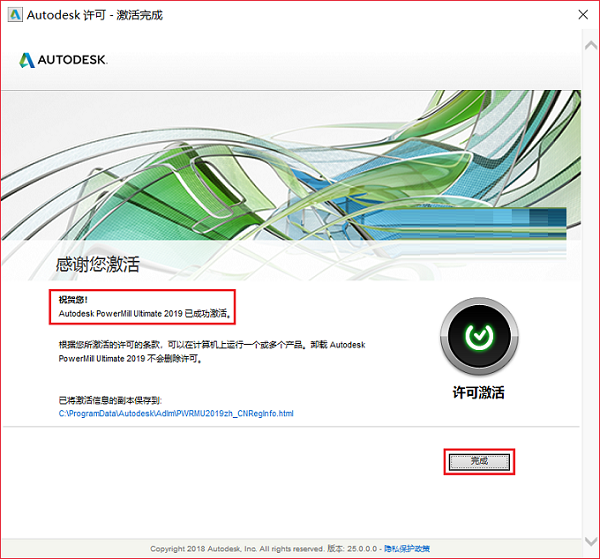Click the 许可激活 label under the badge
Screen dimensions: 600x559
pyautogui.click(x=479, y=393)
